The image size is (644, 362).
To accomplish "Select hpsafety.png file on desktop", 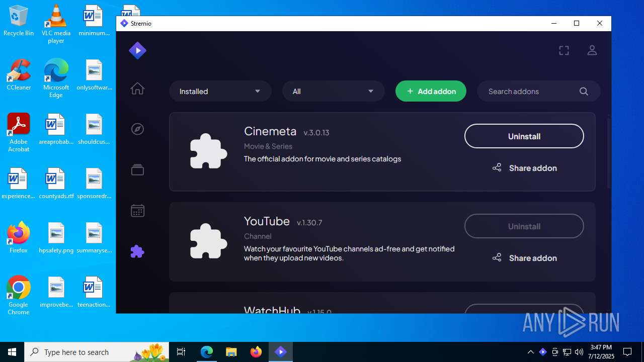I will 56,238.
